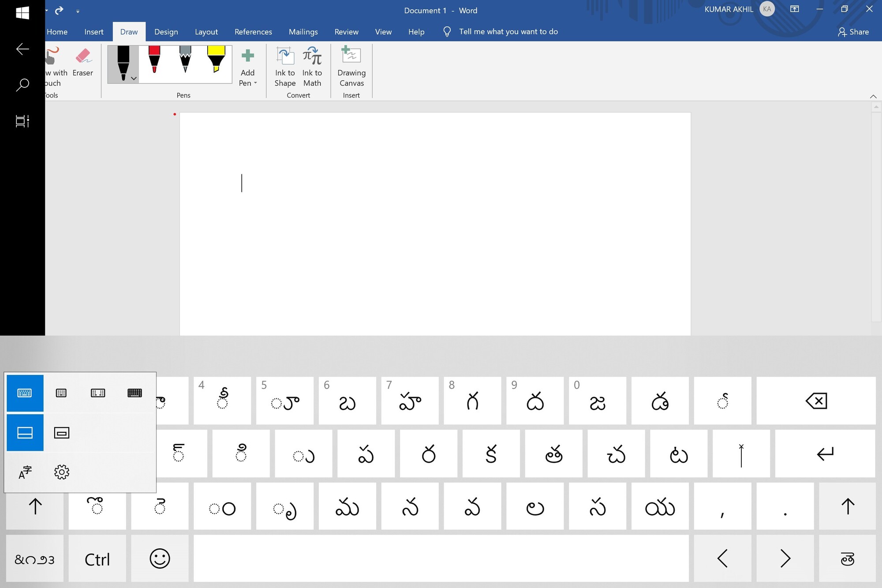This screenshot has width=882, height=588.
Task: Switch to the Layout tab
Action: [x=206, y=32]
